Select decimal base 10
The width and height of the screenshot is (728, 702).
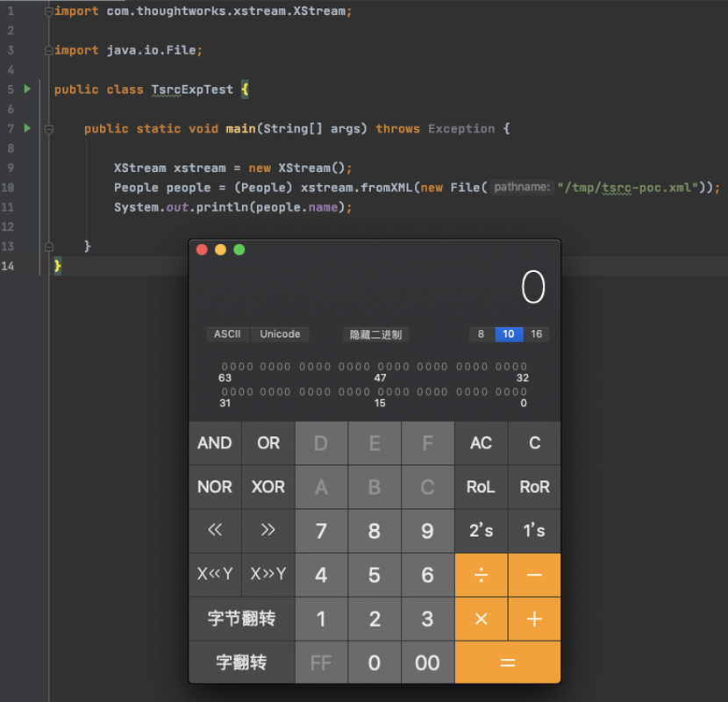coord(509,334)
